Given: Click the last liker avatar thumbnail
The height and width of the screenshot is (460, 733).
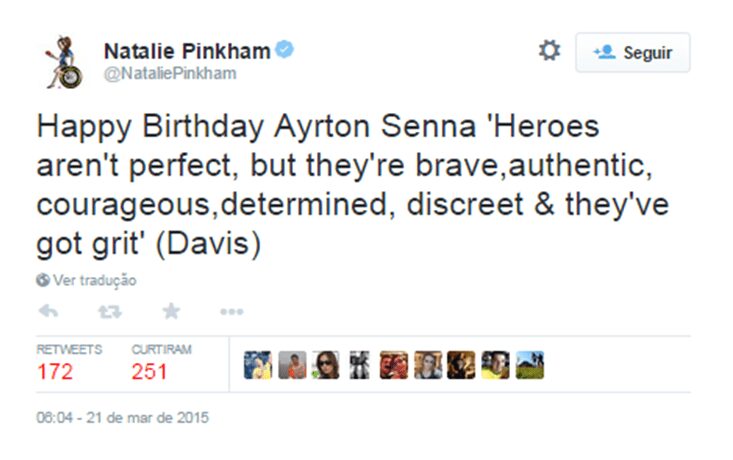Looking at the screenshot, I should [530, 365].
